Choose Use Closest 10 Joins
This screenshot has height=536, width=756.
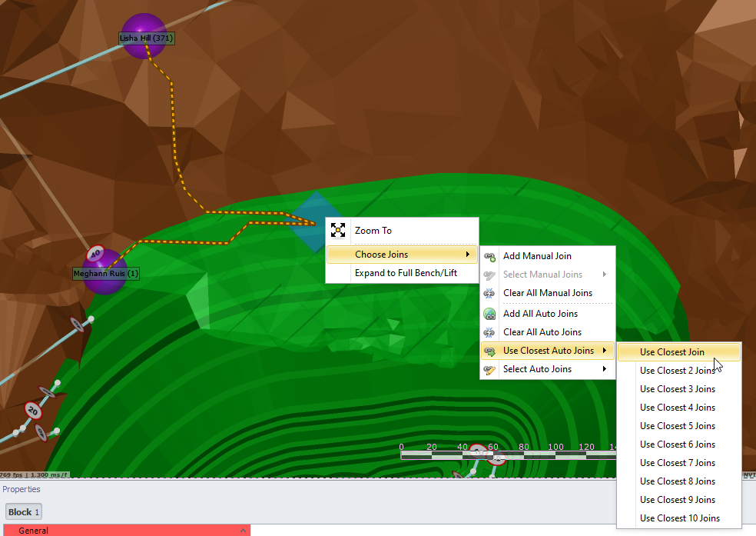(679, 518)
